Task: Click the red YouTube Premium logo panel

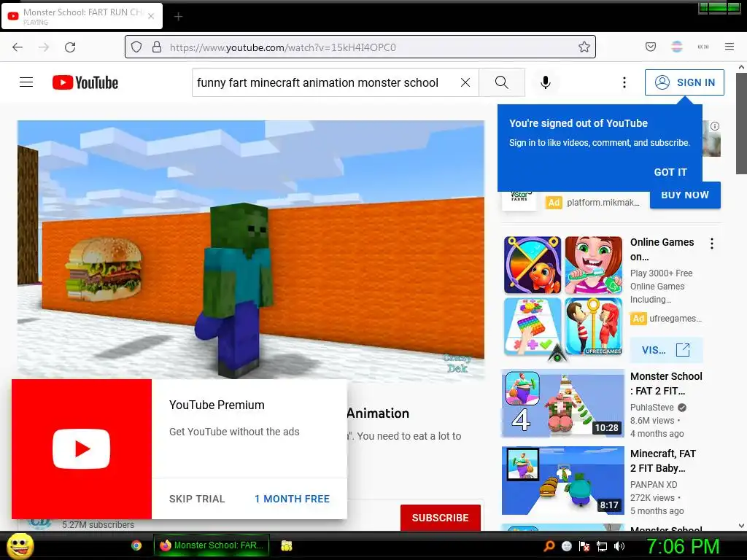Action: tap(82, 449)
